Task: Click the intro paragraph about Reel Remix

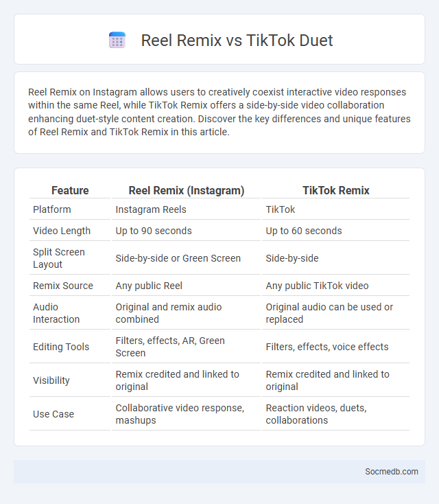Action: pyautogui.click(x=219, y=112)
